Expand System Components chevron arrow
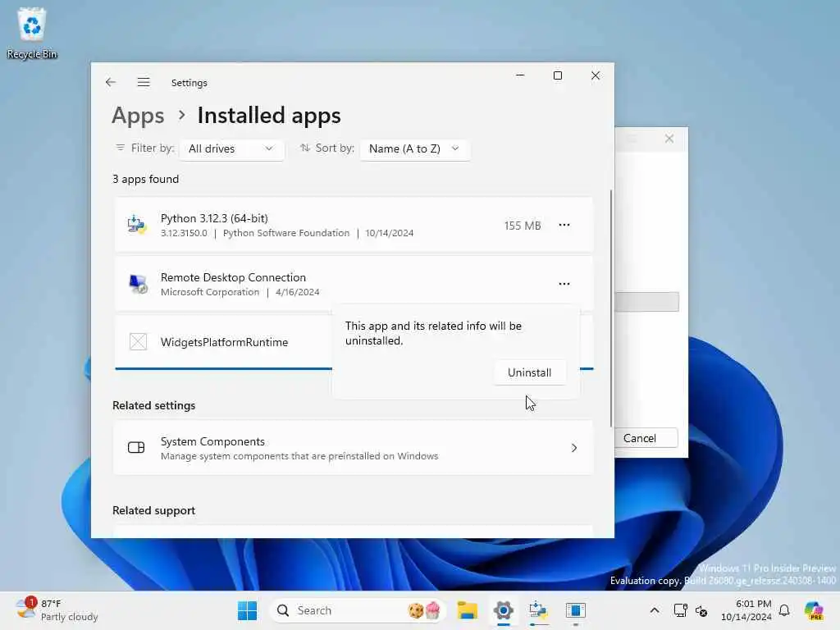This screenshot has width=840, height=630. 573,448
